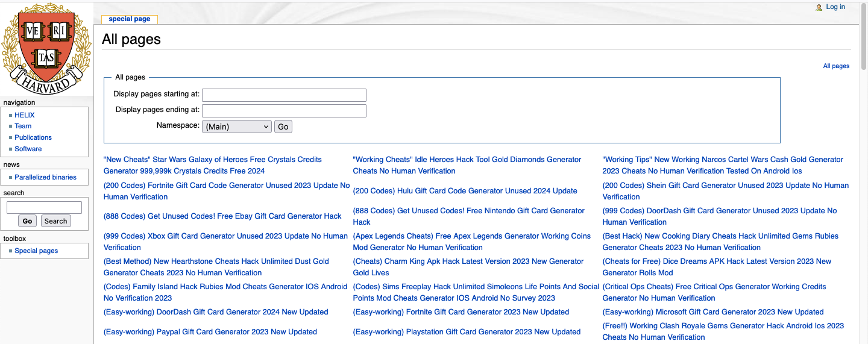
Task: Open (Apex Legends Cheats) page link
Action: pyautogui.click(x=472, y=242)
